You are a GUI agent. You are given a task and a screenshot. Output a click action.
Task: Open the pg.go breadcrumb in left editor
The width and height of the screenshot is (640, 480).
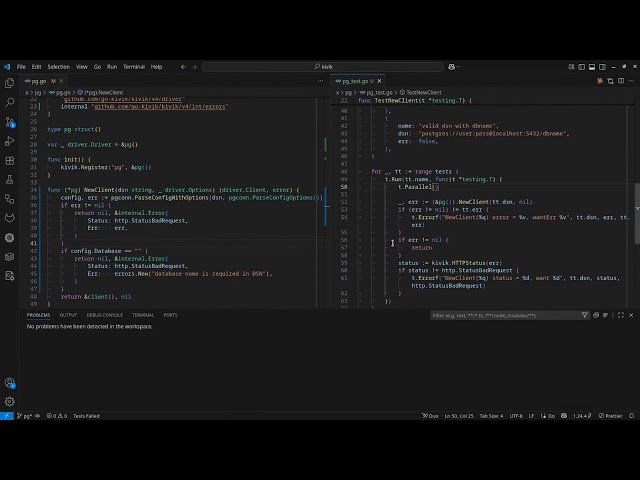pos(60,93)
